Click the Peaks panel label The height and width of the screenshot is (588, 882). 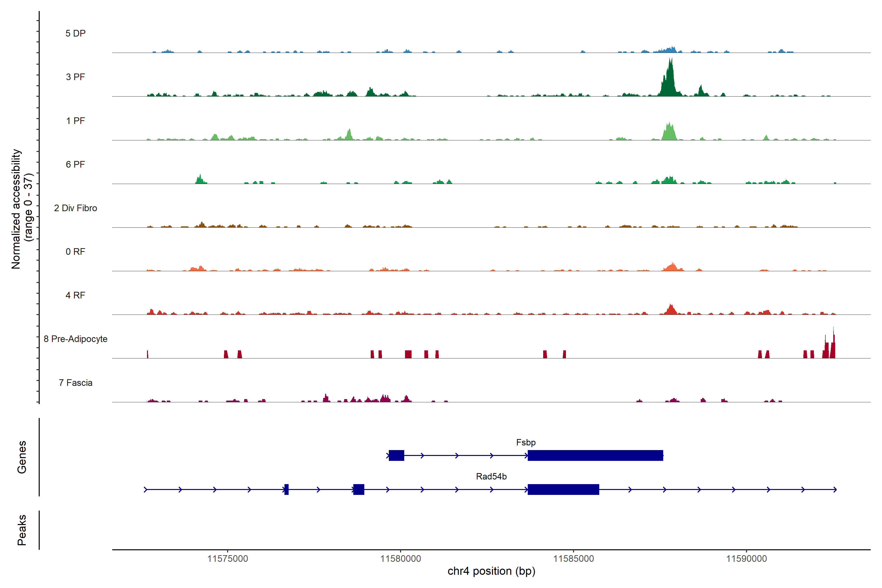22,530
